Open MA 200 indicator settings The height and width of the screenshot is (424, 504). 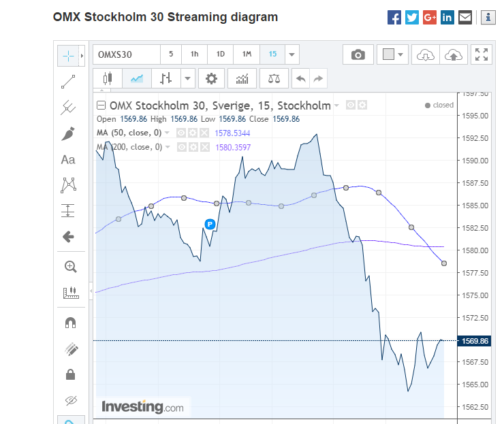[193, 147]
